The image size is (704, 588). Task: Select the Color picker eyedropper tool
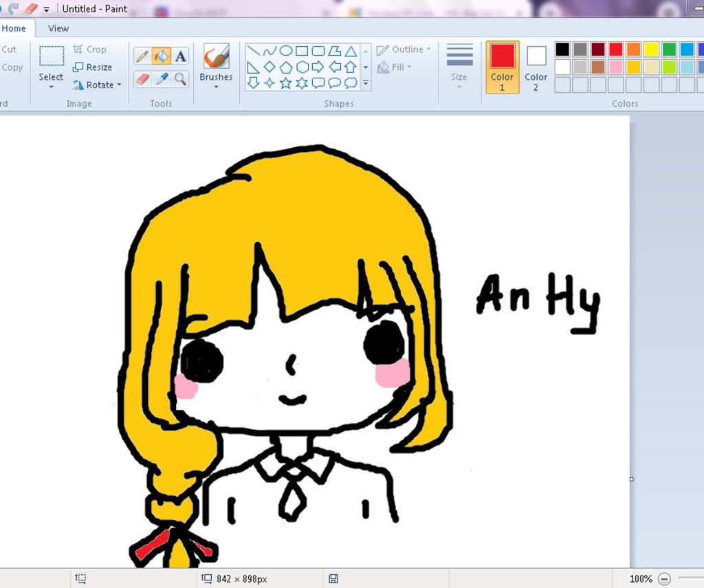pyautogui.click(x=162, y=80)
